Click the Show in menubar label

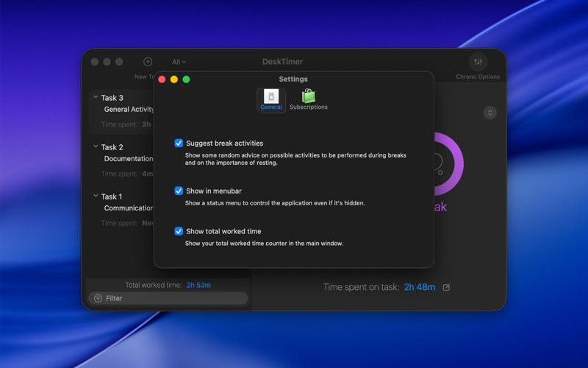click(x=214, y=191)
